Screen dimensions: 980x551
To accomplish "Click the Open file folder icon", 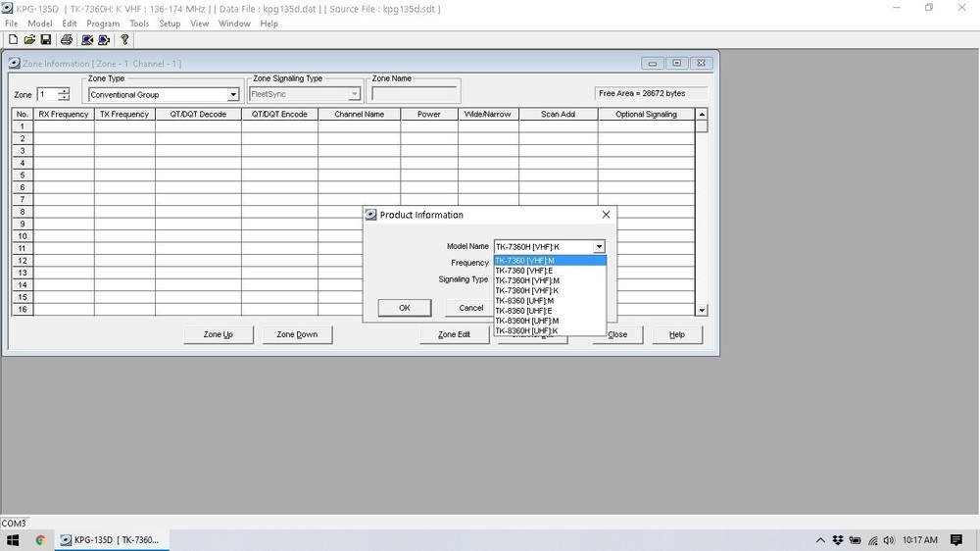I will 29,40.
